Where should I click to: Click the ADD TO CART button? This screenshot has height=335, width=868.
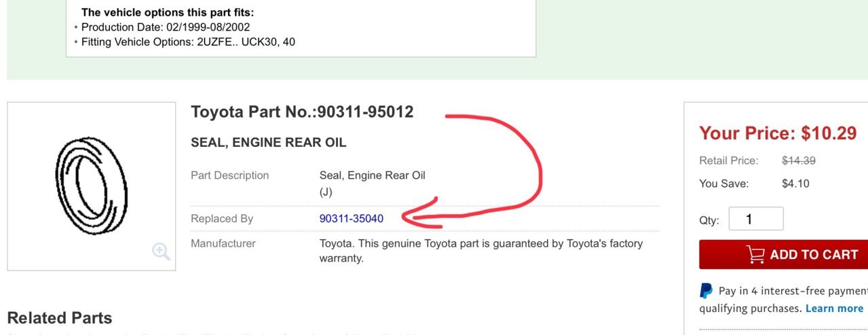784,254
